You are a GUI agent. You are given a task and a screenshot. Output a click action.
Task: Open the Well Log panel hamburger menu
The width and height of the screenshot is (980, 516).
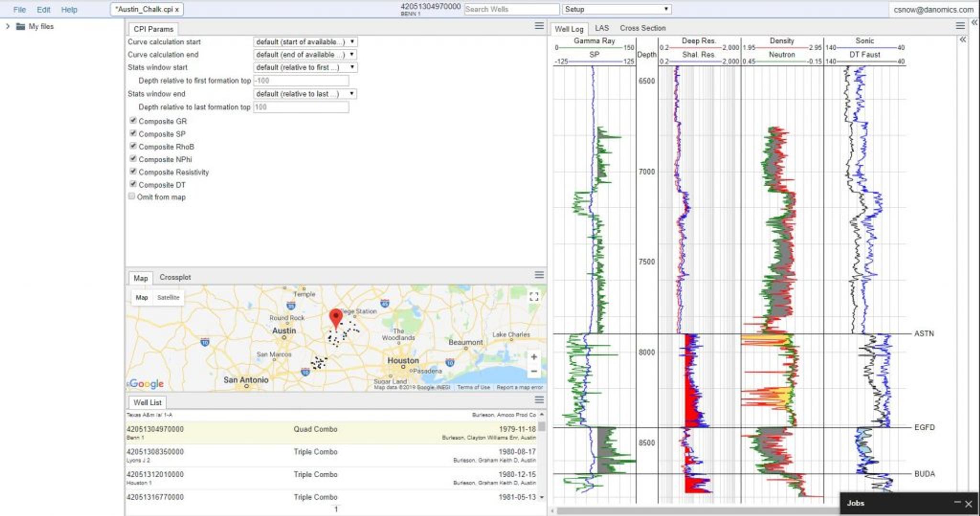960,26
